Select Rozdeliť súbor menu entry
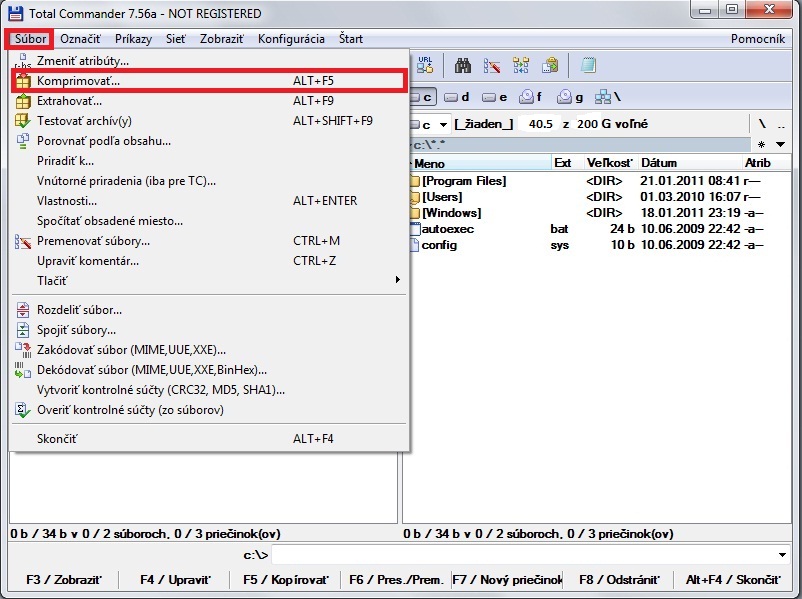The height and width of the screenshot is (599, 802). 80,310
